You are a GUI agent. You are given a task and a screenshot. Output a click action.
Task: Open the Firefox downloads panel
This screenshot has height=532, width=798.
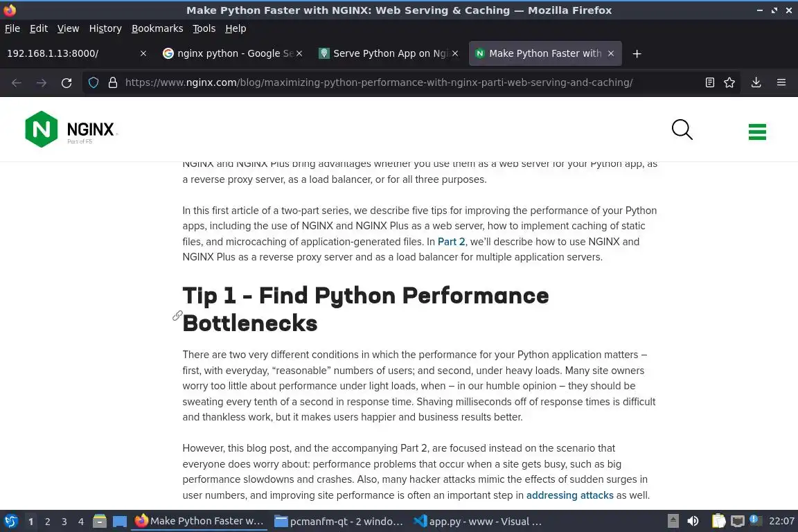tap(756, 82)
